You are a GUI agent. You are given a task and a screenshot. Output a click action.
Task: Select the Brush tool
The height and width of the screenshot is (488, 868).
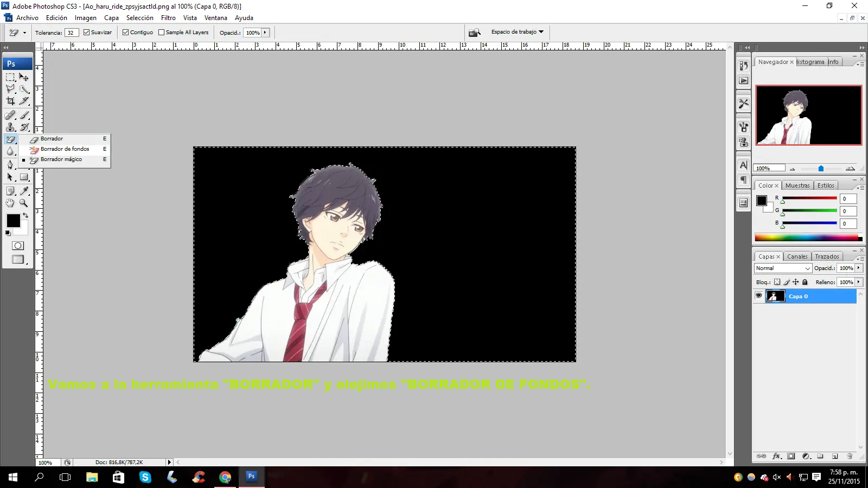(x=24, y=115)
